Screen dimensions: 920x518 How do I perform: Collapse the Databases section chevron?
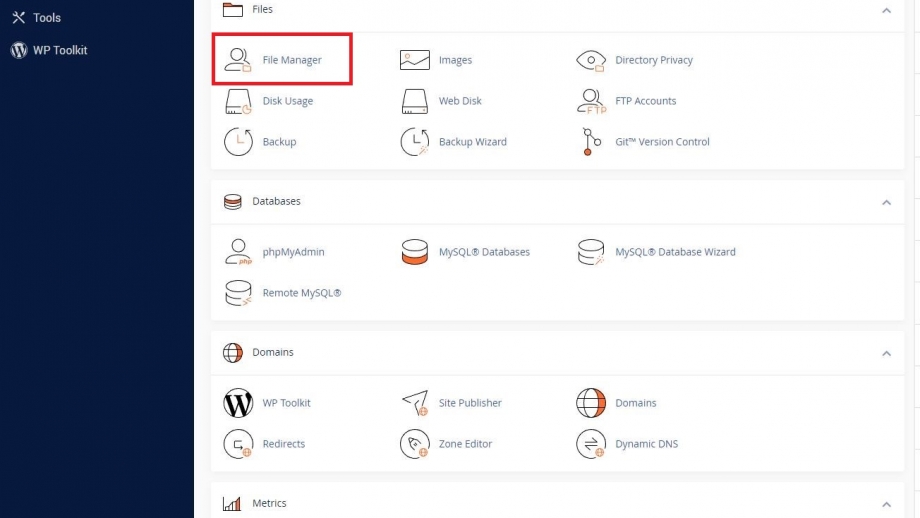[887, 202]
